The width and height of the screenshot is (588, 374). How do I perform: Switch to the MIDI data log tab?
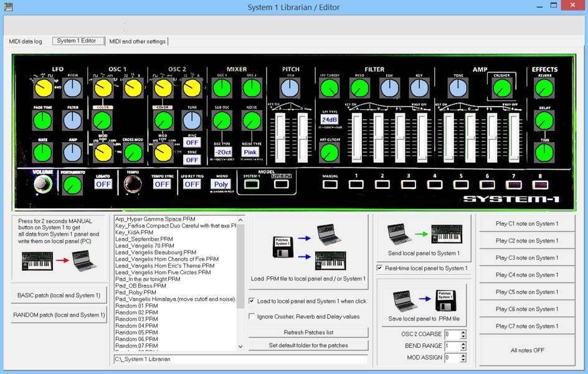26,42
